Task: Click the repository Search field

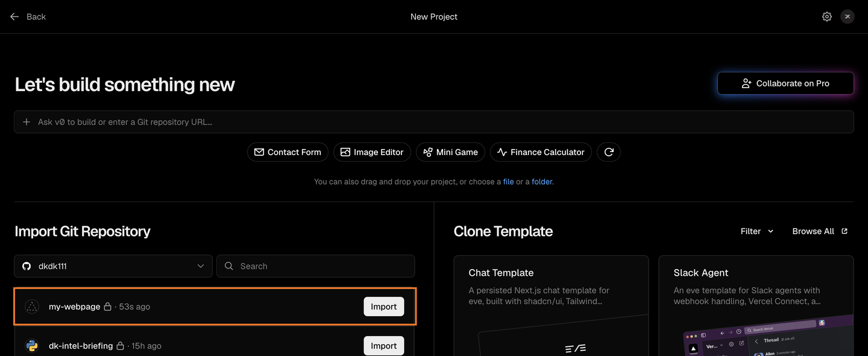Action: click(316, 266)
